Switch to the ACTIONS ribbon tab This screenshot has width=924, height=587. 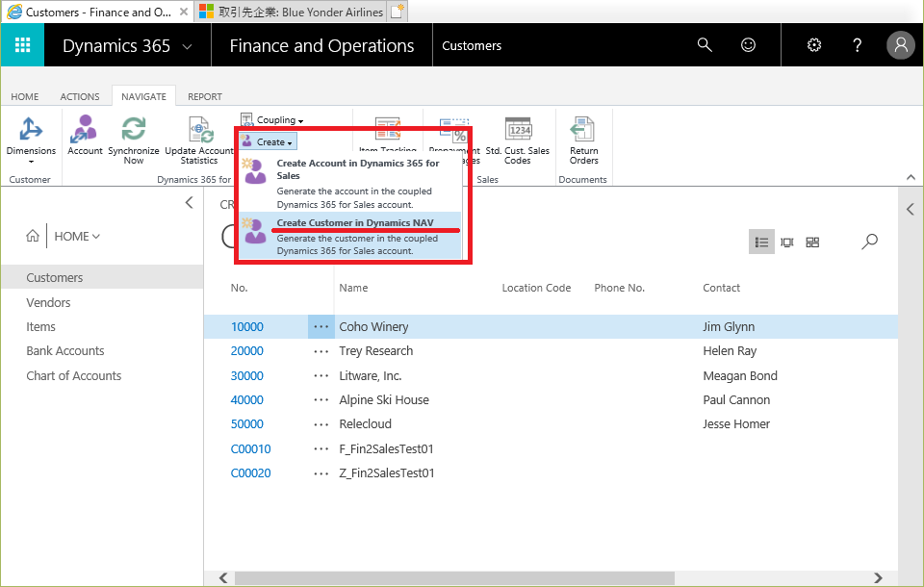80,96
